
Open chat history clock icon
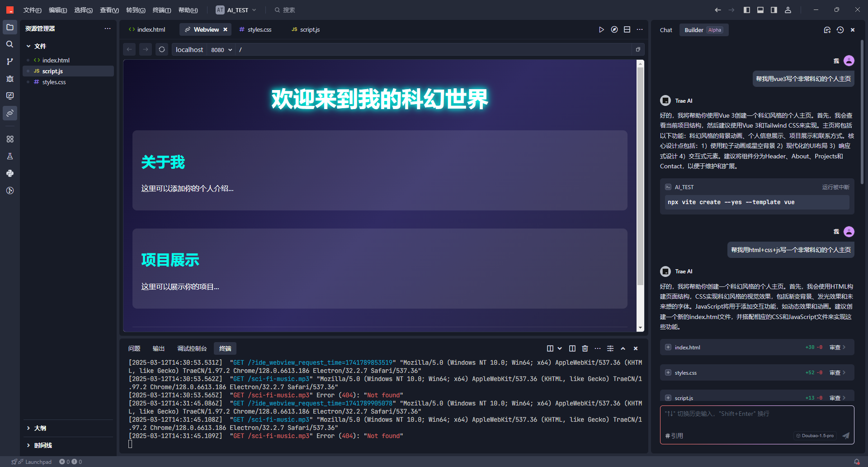840,30
